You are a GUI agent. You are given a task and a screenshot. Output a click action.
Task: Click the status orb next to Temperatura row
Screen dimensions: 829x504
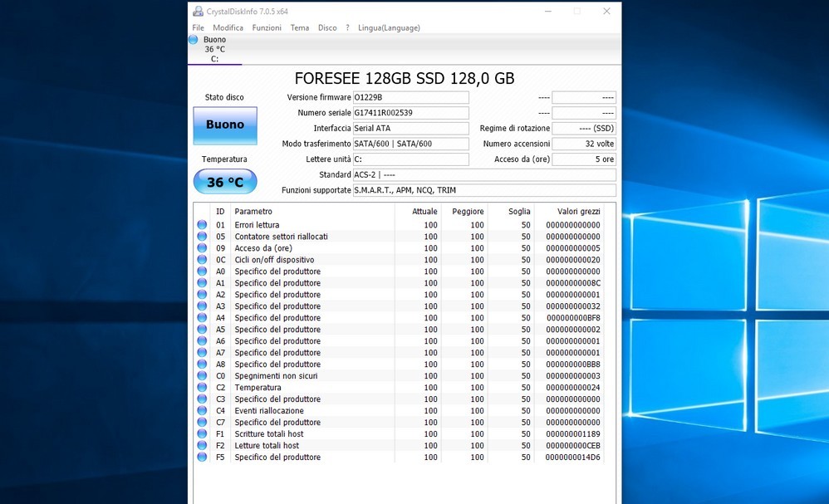click(202, 388)
